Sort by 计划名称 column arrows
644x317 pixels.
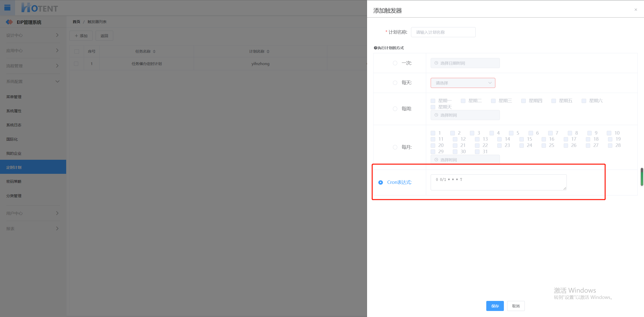pyautogui.click(x=268, y=51)
